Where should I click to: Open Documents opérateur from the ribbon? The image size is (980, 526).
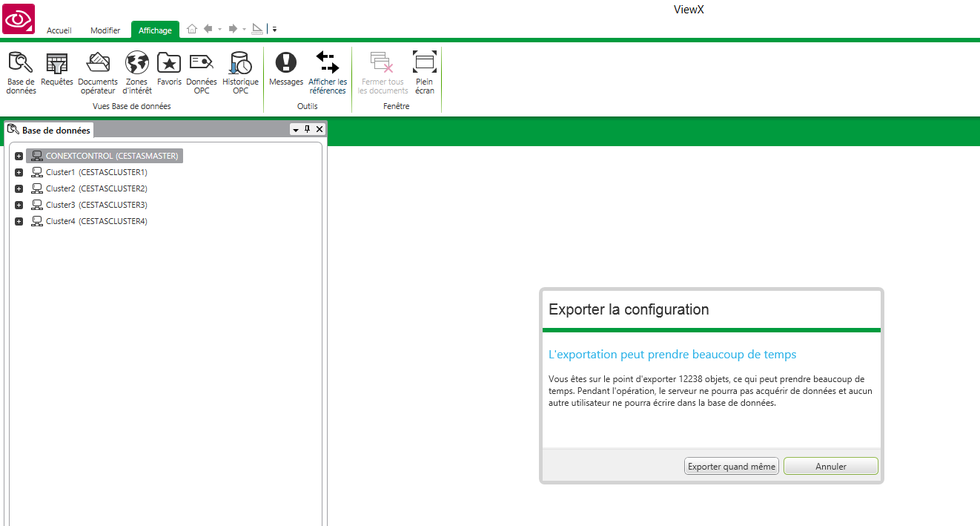pos(98,73)
